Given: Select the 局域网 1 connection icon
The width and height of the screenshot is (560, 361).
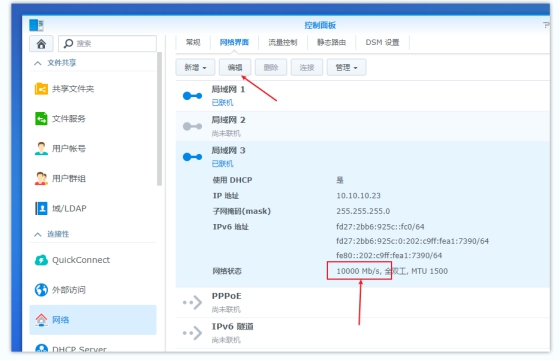Looking at the screenshot, I should click(192, 96).
